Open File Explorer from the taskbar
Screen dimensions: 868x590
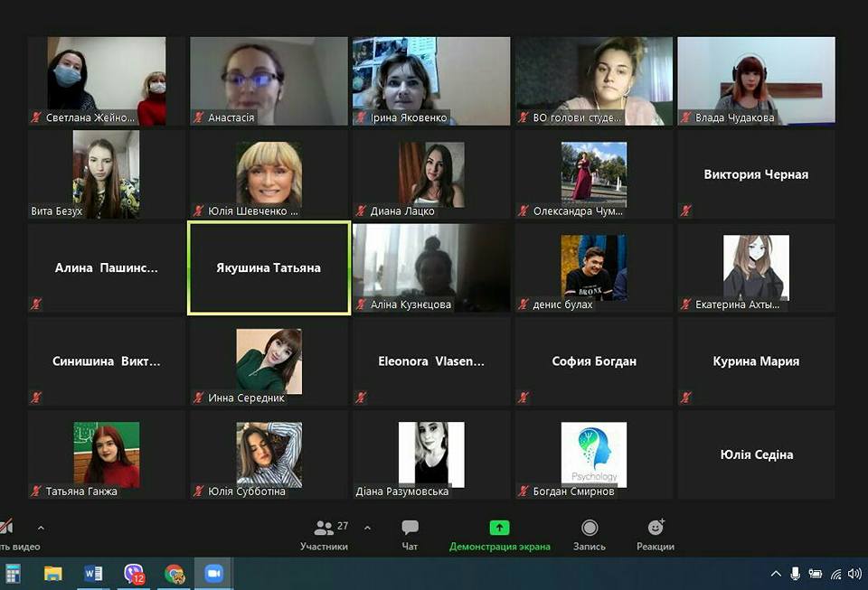click(x=53, y=574)
